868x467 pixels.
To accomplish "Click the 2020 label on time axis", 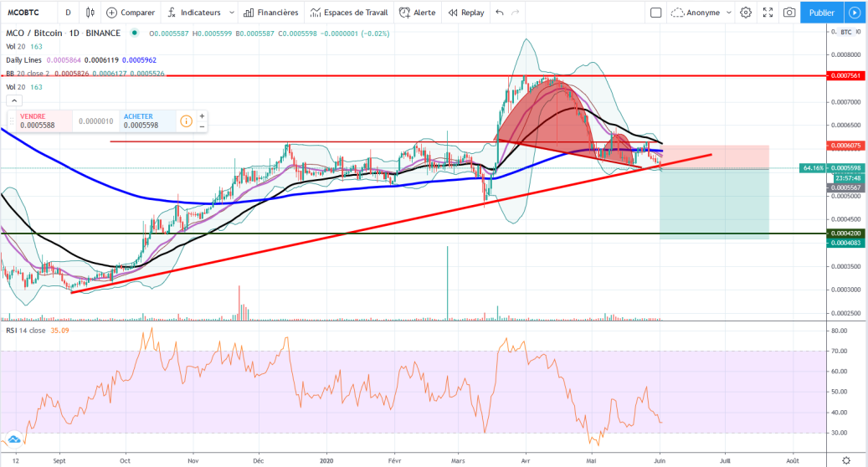I will coord(326,460).
